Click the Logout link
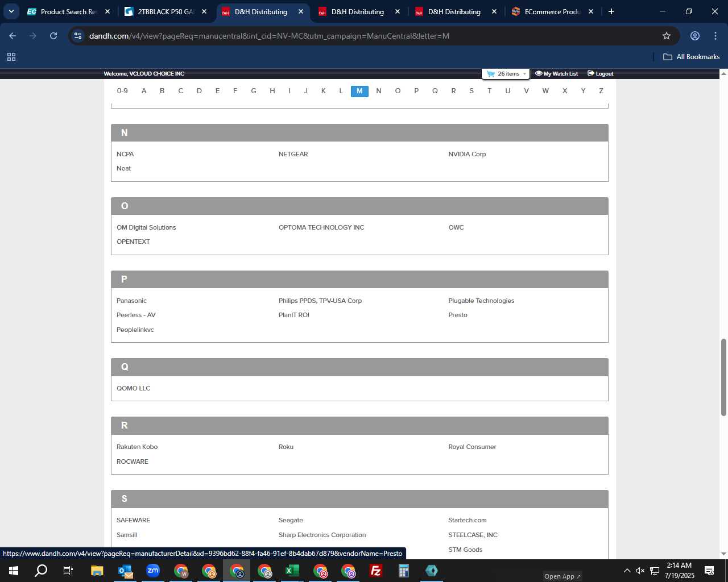 (x=600, y=73)
